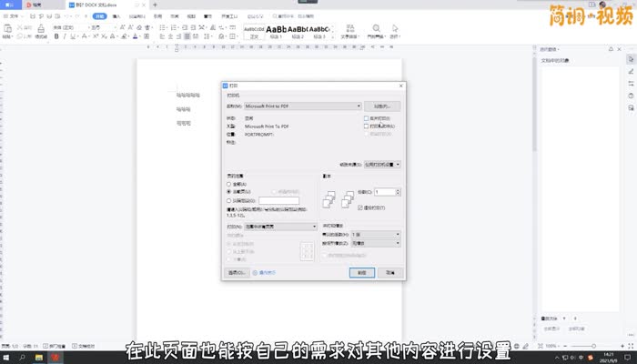The image size is (637, 364).
Task: Apply superscript formatting
Action: click(x=96, y=36)
